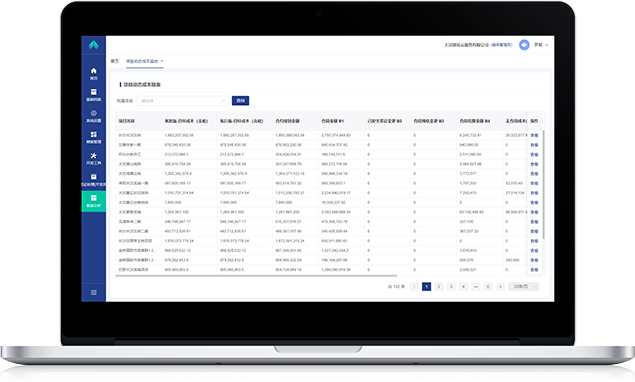Screen dimensions: 635x382
Task: Click the view link in first table row
Action: [534, 135]
